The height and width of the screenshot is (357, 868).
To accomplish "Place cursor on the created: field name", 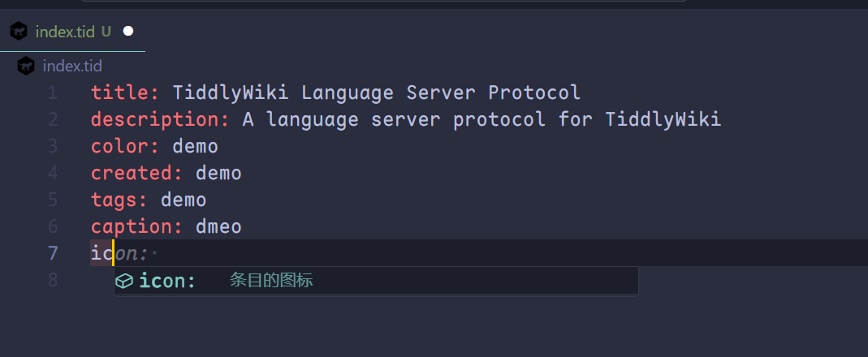I will [x=136, y=174].
